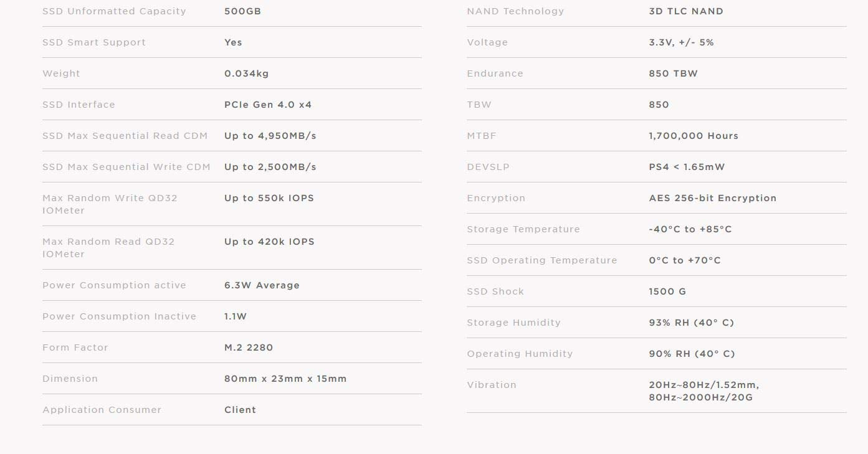Viewport: 868px width, 454px height.
Task: Select the 1,700,000 Hours MTBF value
Action: point(694,136)
